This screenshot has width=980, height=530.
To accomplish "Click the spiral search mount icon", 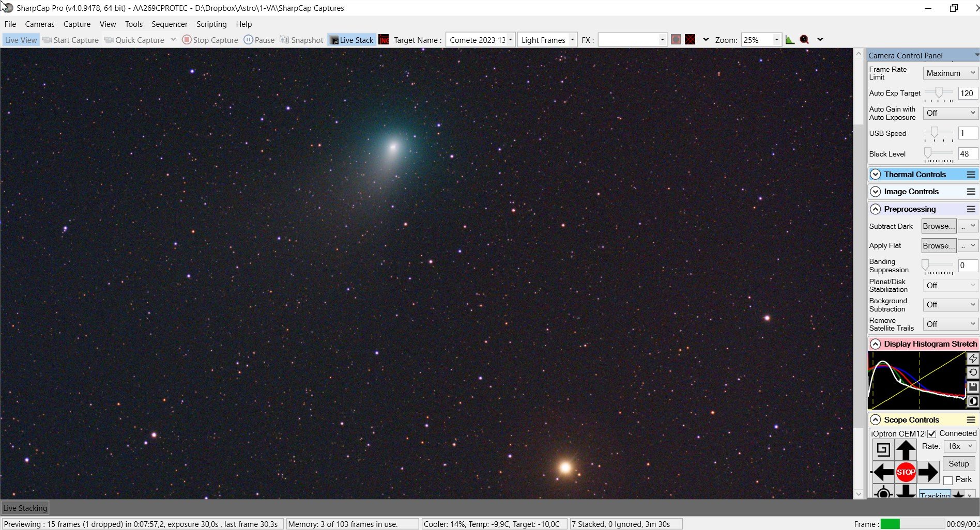I will click(x=883, y=450).
